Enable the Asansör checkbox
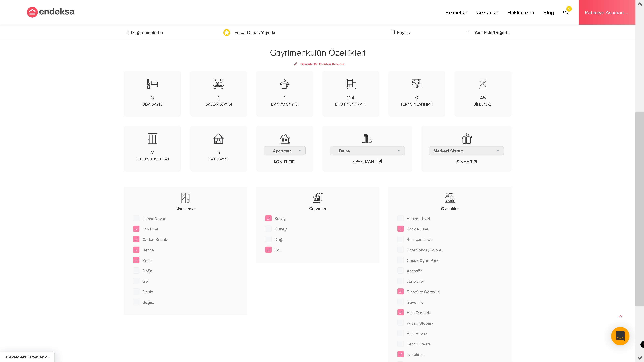644x362 pixels. tap(400, 270)
